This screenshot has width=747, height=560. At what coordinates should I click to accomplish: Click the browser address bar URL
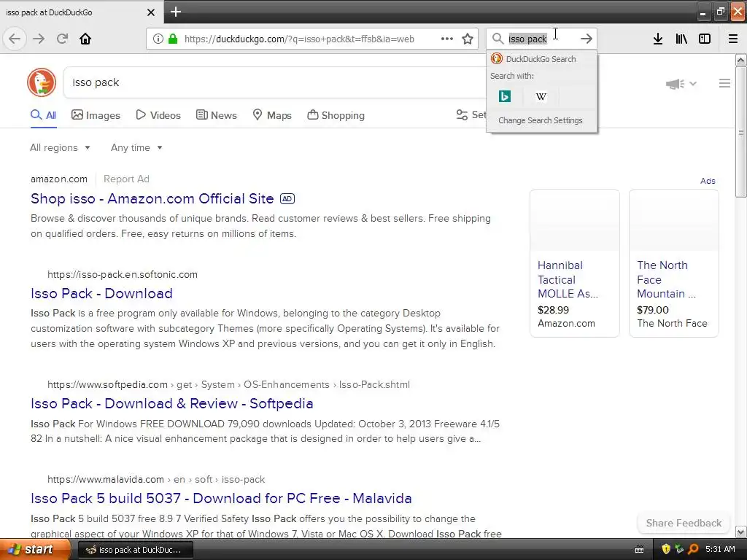click(299, 39)
